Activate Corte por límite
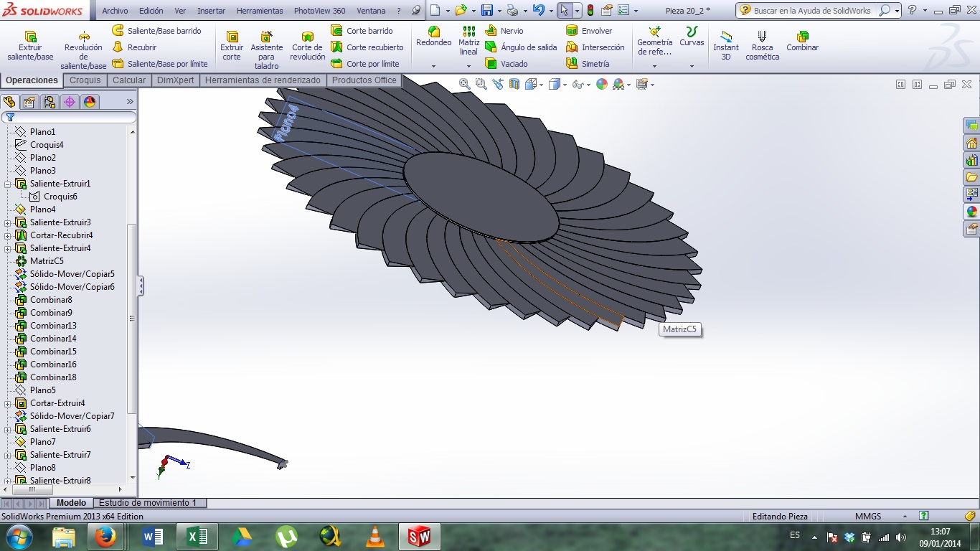980x551 pixels. [365, 64]
